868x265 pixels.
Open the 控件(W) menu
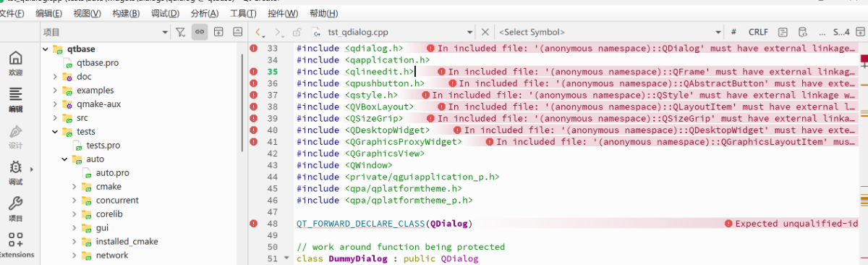click(x=283, y=14)
